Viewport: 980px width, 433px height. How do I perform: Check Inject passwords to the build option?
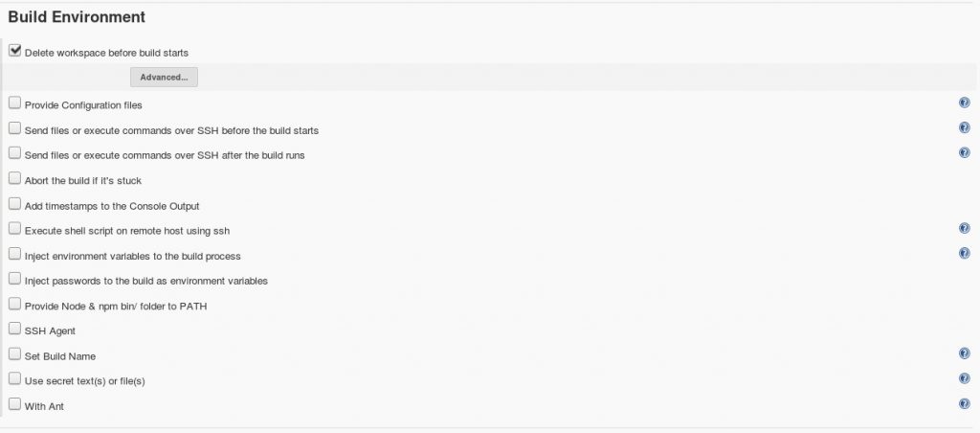pos(15,279)
